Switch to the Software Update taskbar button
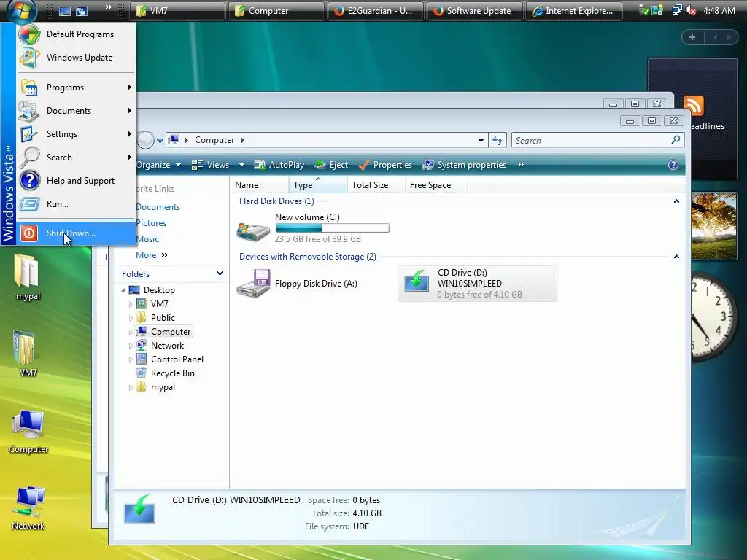 point(474,11)
